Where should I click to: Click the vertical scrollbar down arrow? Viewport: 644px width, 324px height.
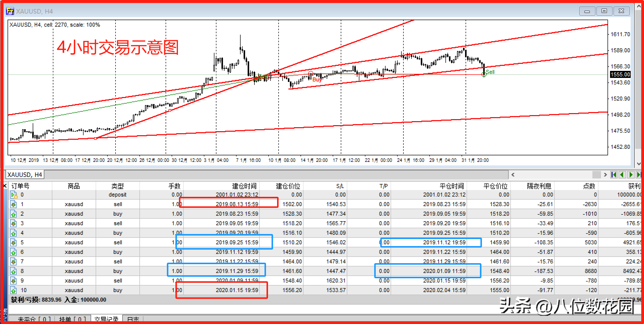tap(638, 164)
